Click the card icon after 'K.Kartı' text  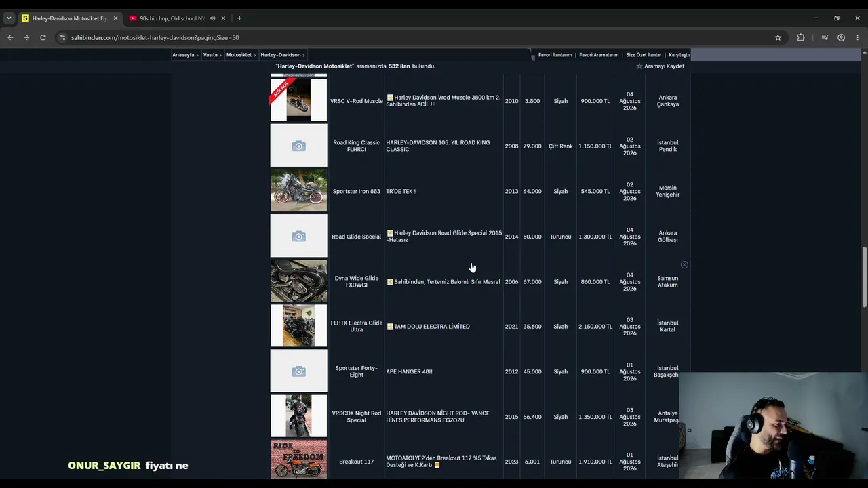click(437, 465)
